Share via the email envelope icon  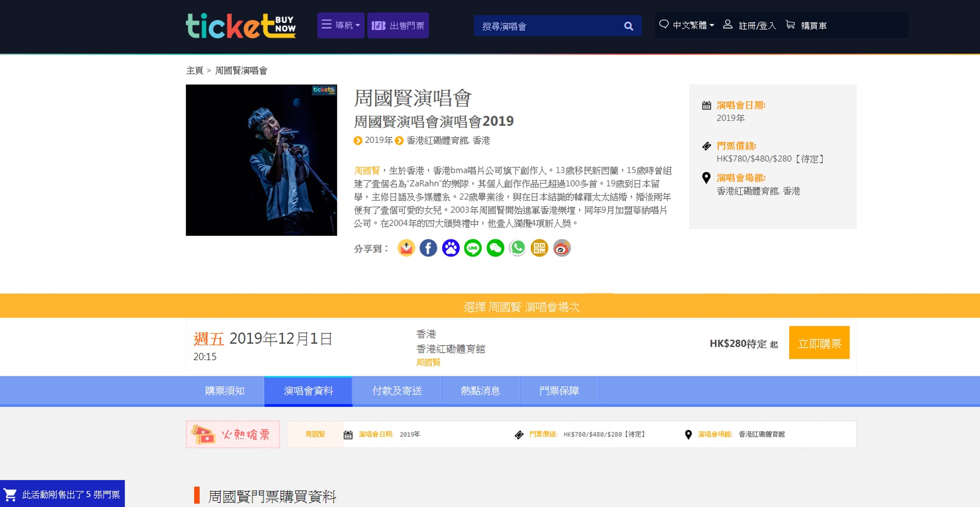pos(406,248)
